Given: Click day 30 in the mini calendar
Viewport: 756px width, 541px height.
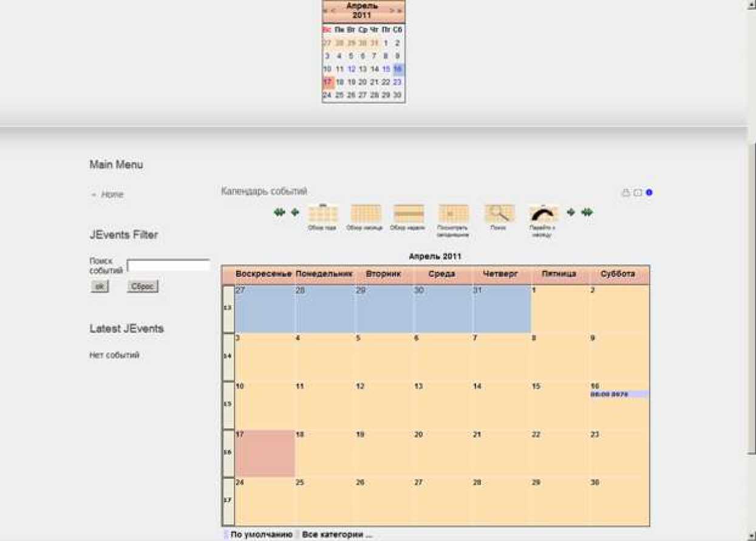Looking at the screenshot, I should point(398,95).
